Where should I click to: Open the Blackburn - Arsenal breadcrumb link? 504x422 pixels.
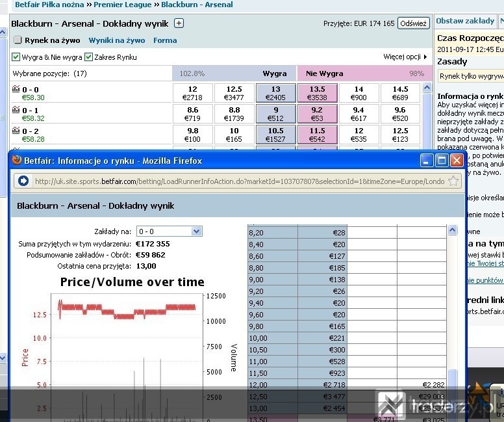[x=197, y=5]
